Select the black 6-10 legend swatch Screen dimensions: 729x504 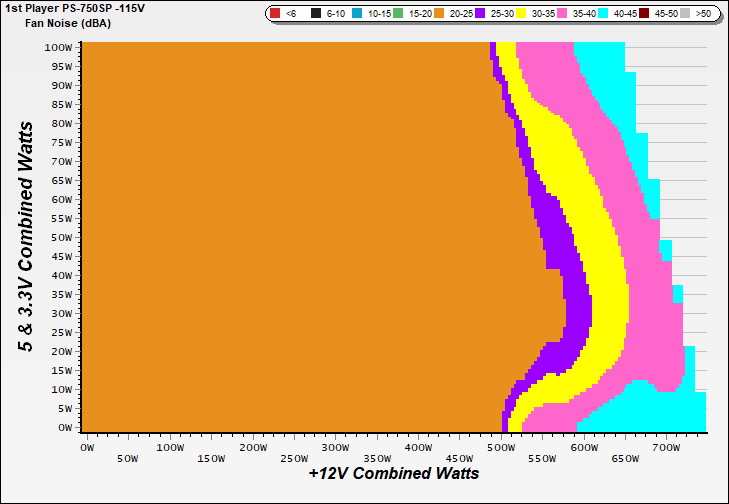coord(316,14)
